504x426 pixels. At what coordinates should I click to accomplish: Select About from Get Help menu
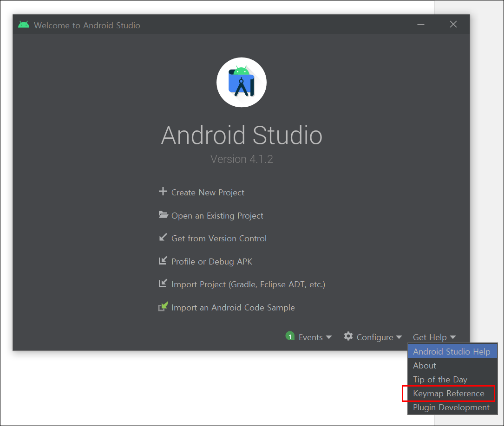click(452, 365)
